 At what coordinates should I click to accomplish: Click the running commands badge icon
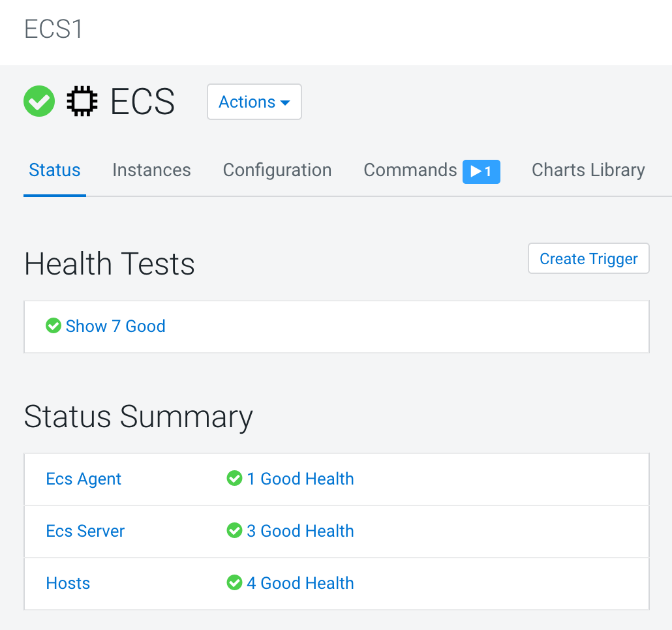[481, 172]
